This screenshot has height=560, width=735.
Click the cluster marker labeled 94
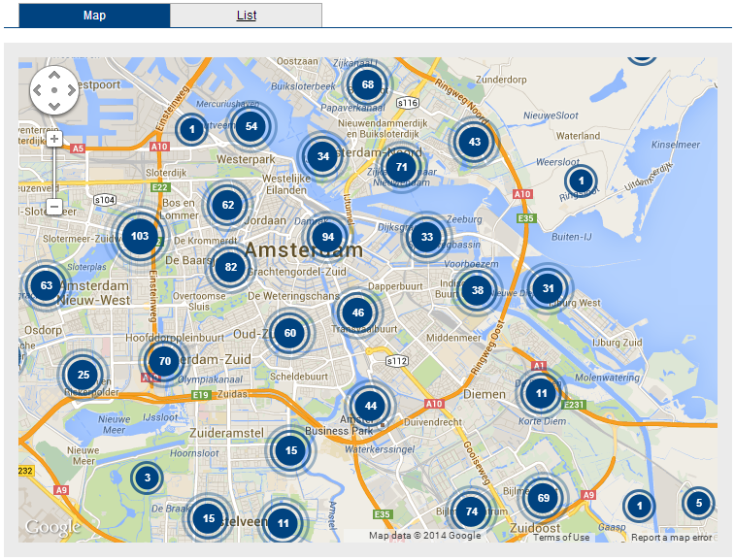[x=328, y=237]
